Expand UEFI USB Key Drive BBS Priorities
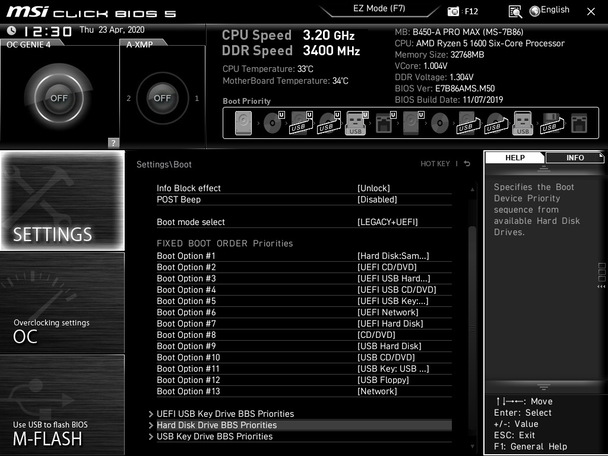Viewport: 608px width, 456px height. (225, 413)
